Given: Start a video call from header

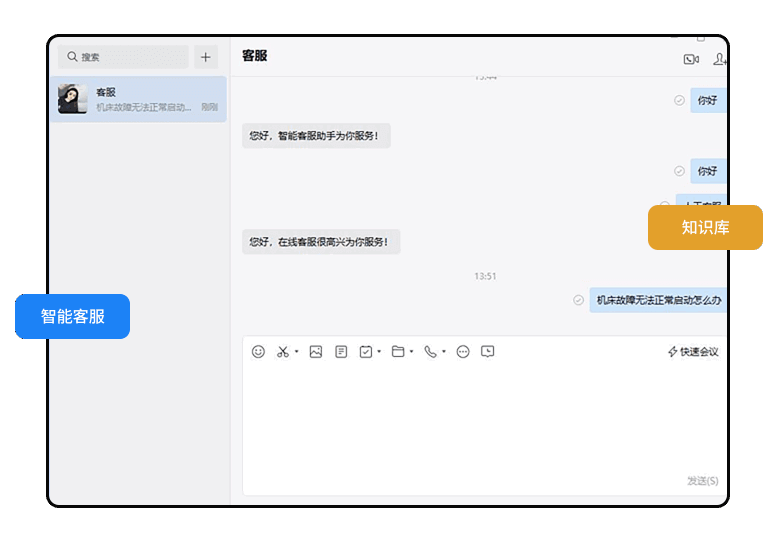Looking at the screenshot, I should (691, 59).
